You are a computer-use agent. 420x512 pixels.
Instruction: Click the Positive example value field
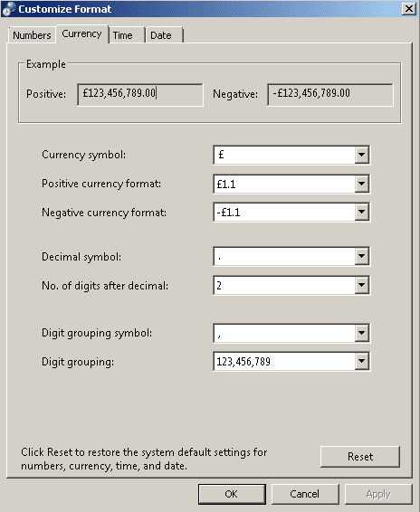tap(140, 95)
